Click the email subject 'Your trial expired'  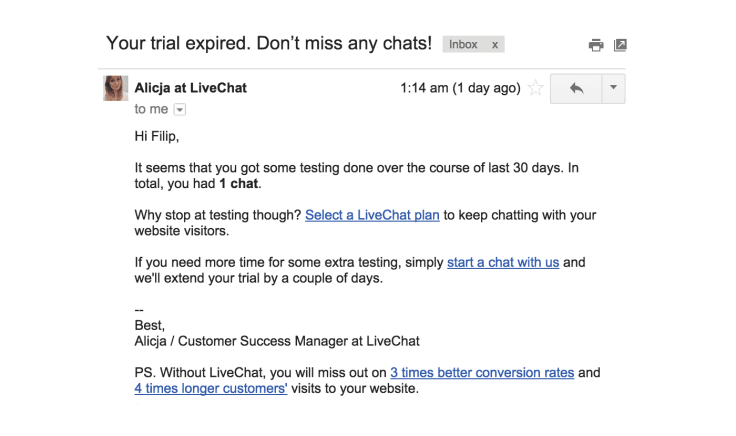(x=269, y=43)
